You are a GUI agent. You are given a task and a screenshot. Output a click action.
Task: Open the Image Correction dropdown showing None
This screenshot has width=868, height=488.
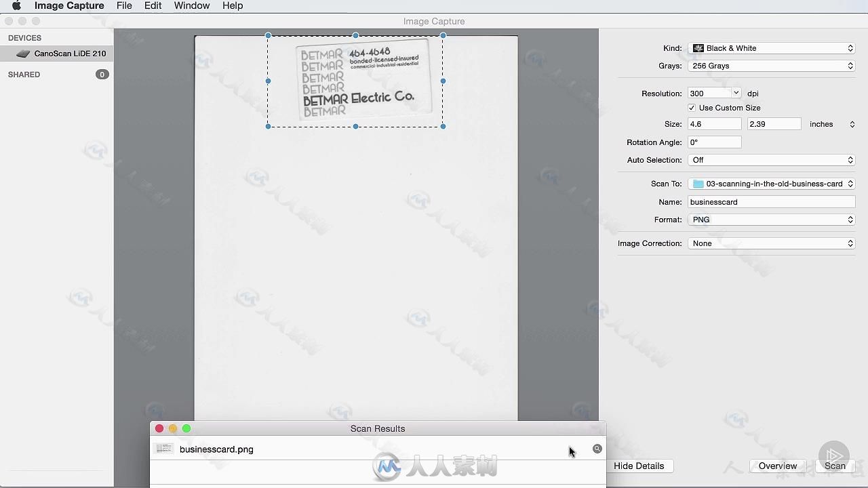coord(772,243)
